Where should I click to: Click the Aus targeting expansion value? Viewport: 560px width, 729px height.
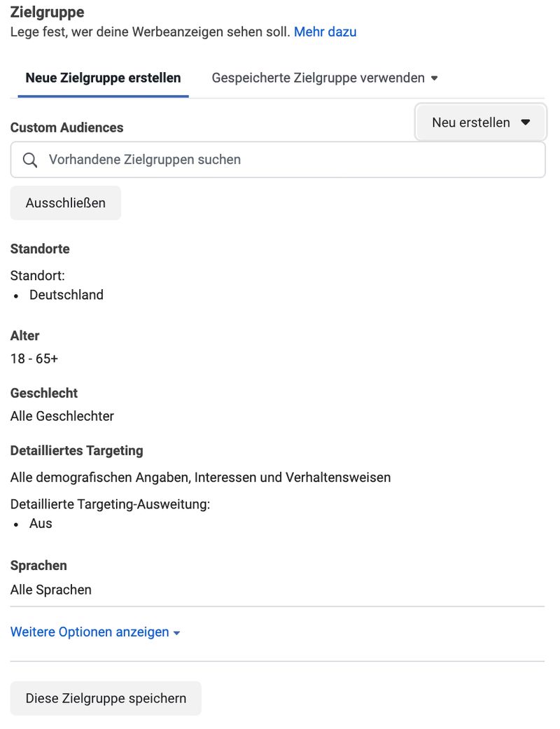coord(41,523)
